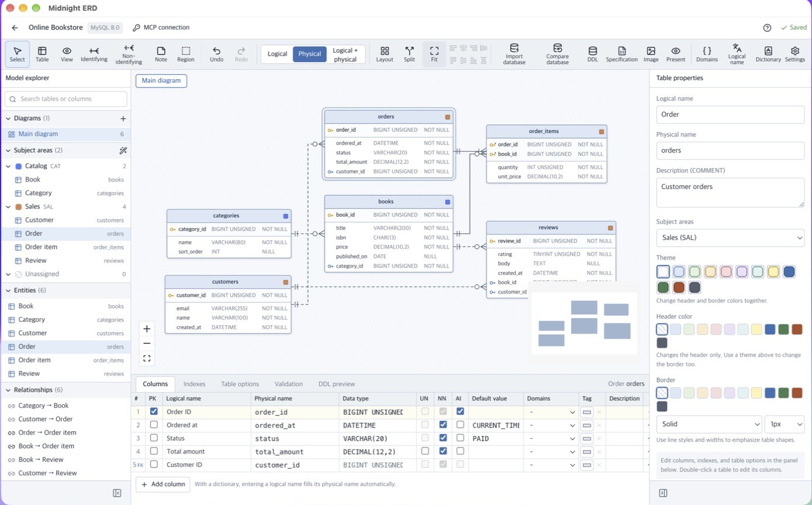
Task: Click the Add column button
Action: point(163,484)
